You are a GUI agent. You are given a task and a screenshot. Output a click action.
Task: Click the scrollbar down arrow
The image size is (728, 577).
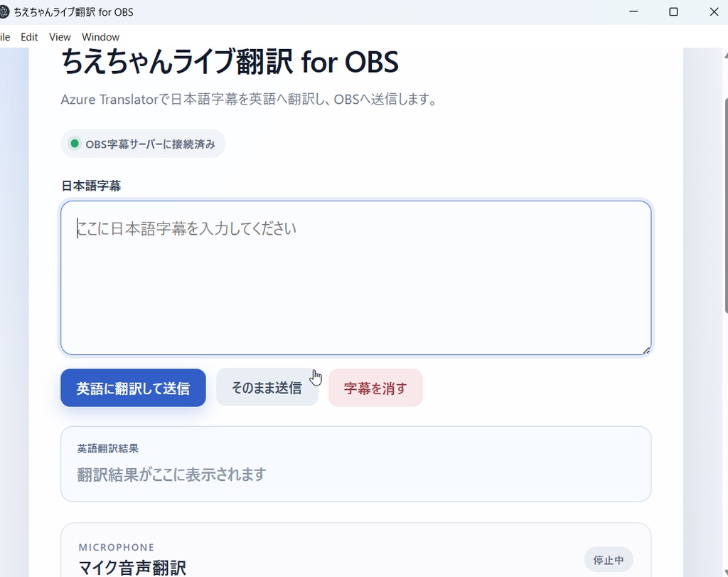pos(725,571)
